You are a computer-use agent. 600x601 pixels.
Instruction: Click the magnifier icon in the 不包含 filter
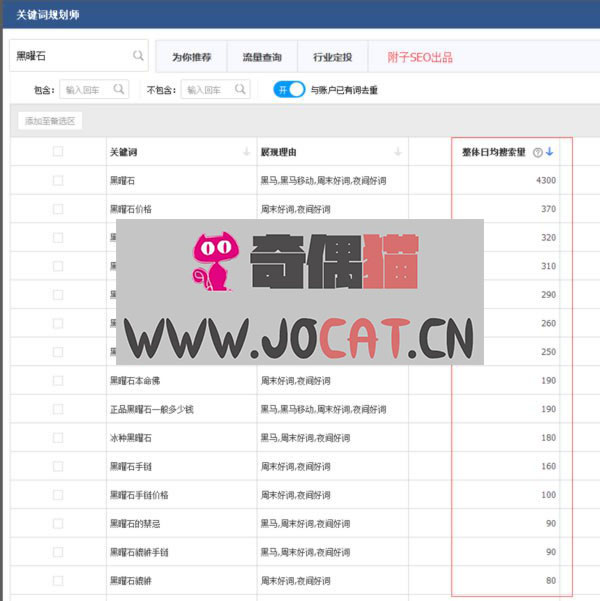coord(240,89)
